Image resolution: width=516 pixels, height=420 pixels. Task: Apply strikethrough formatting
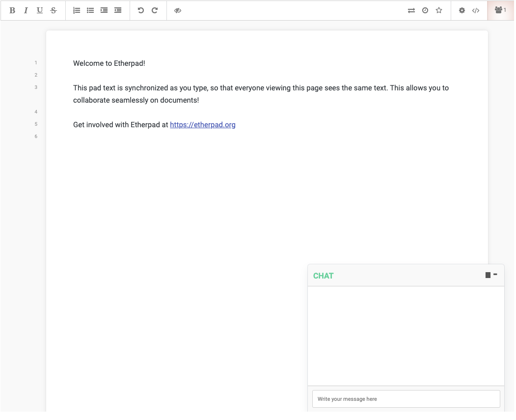[x=54, y=10]
